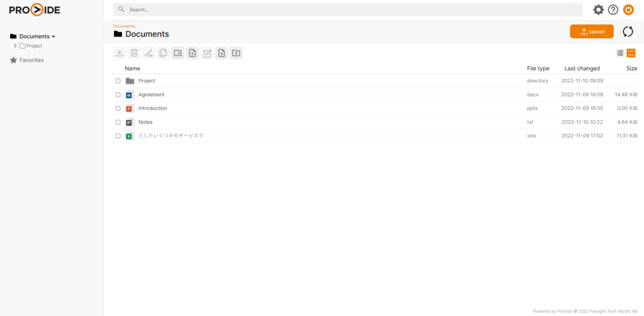Sort by the Last changed column header

pyautogui.click(x=582, y=68)
